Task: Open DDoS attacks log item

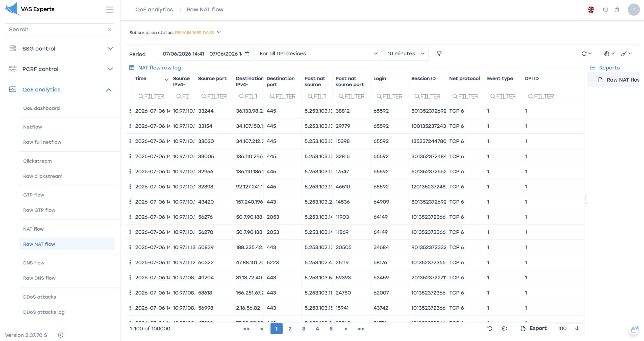Action: point(44,312)
